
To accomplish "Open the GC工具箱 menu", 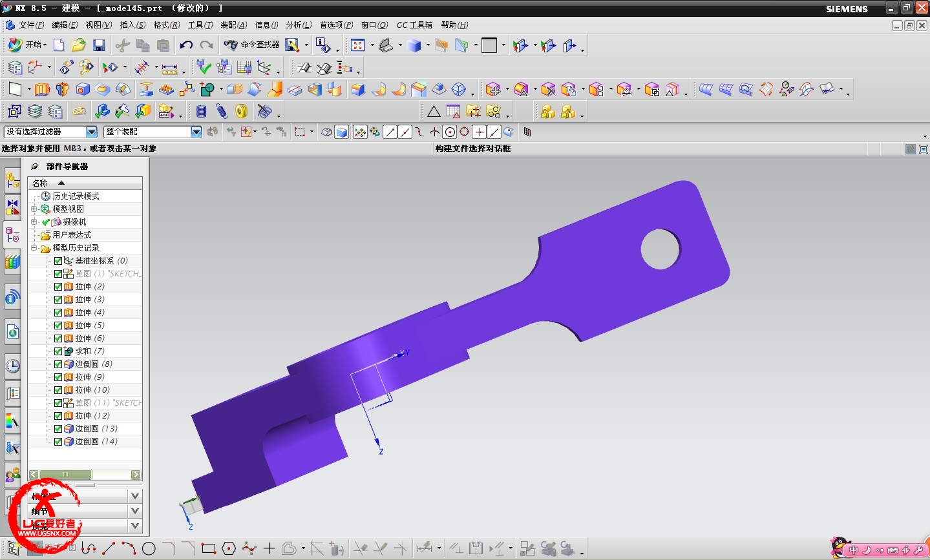I will [414, 25].
